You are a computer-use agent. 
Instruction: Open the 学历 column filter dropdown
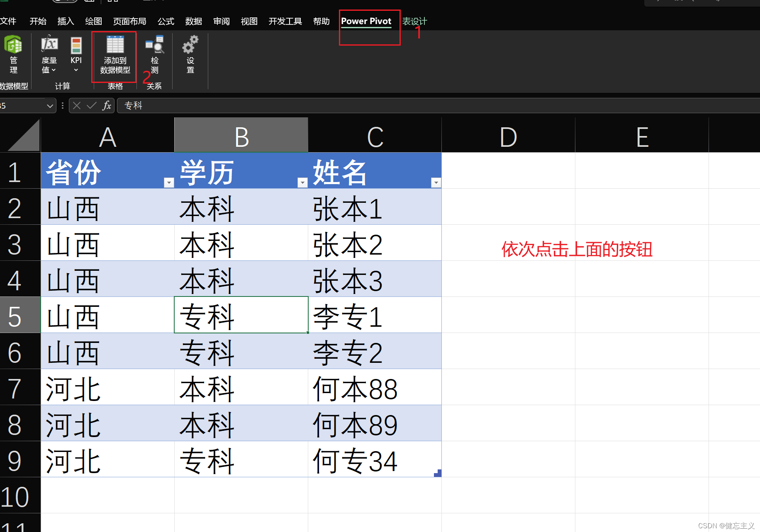302,182
